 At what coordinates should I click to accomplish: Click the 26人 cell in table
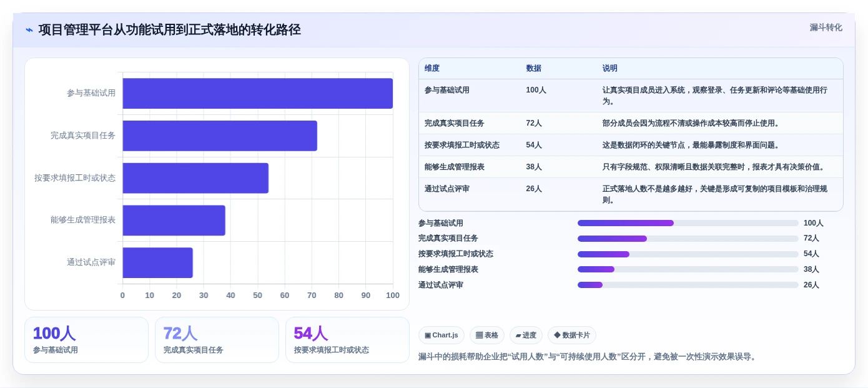coord(534,189)
